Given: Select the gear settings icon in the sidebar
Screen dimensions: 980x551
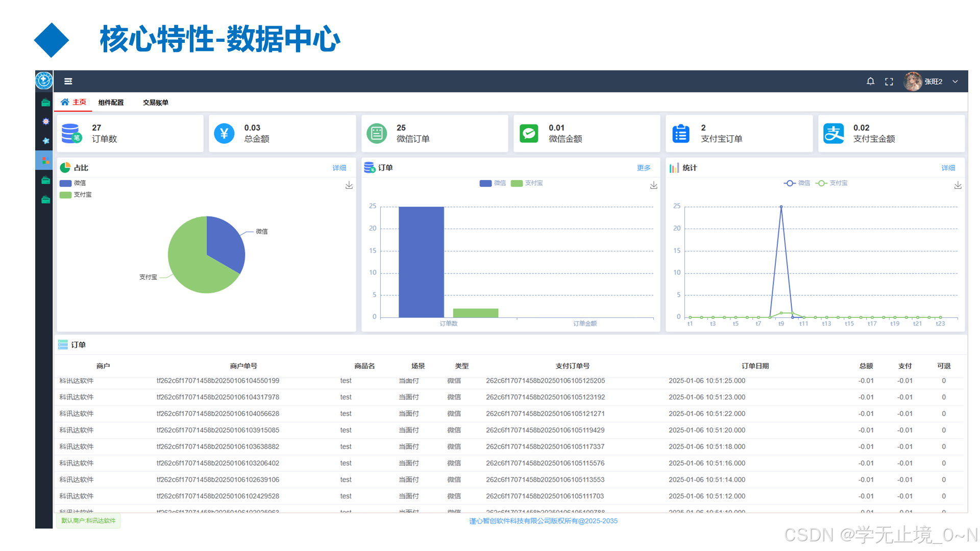Looking at the screenshot, I should (x=45, y=121).
